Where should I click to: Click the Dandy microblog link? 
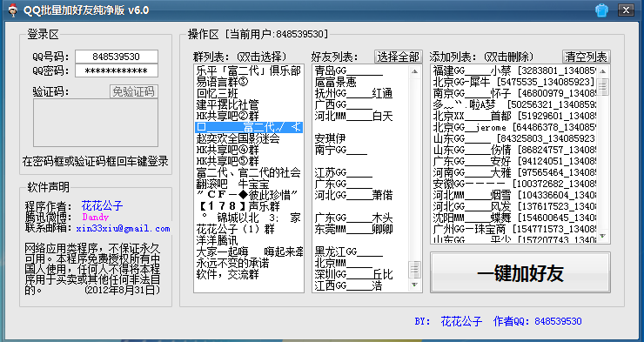coord(95,218)
